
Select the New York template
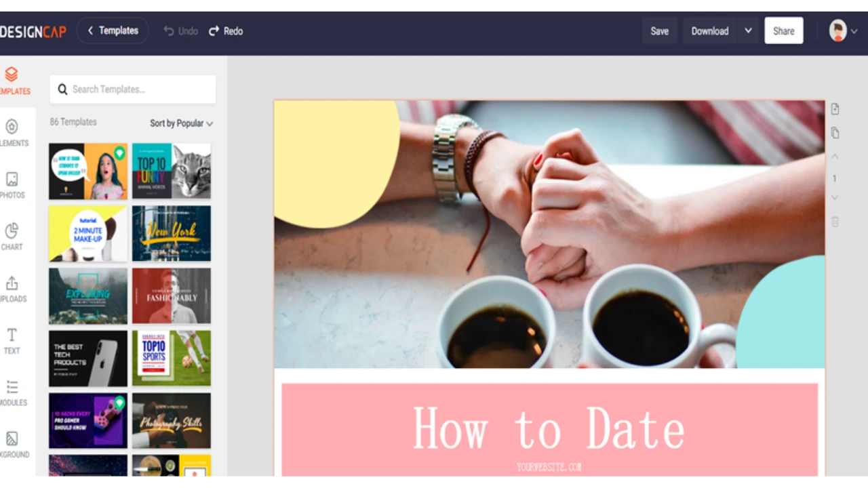pyautogui.click(x=172, y=233)
